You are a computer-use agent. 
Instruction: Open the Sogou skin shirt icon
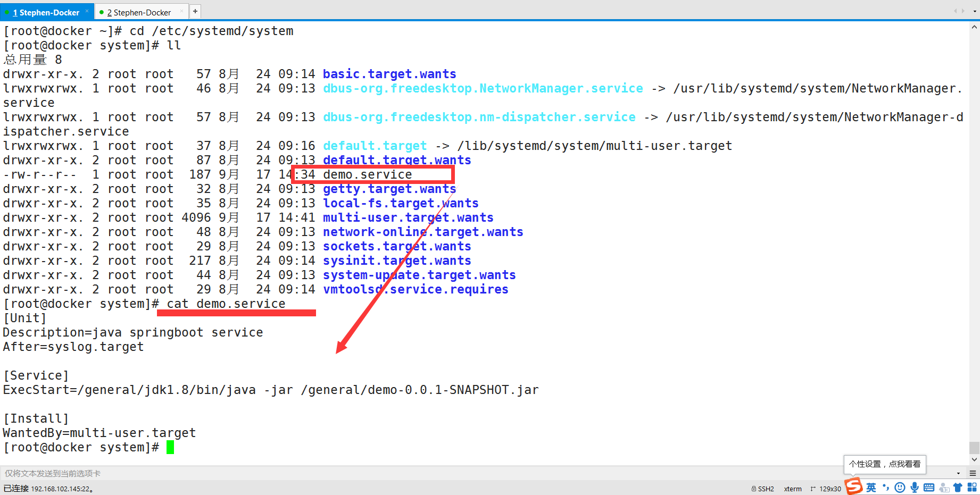[x=958, y=488]
